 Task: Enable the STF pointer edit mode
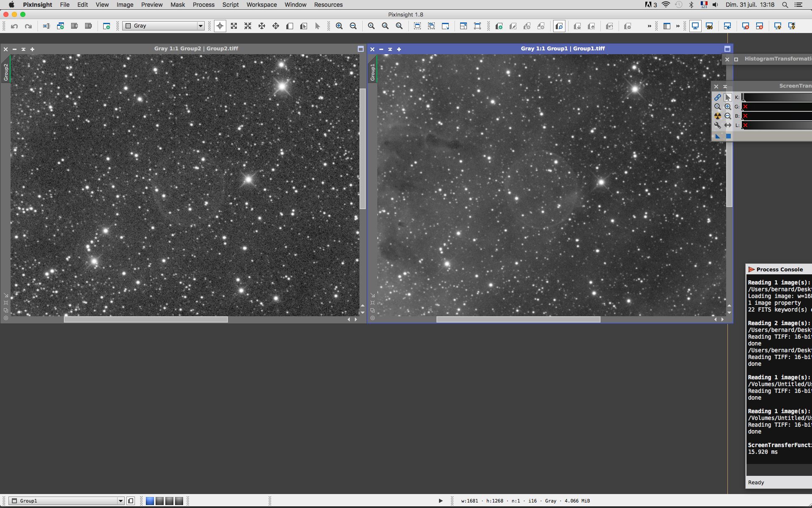pyautogui.click(x=727, y=97)
